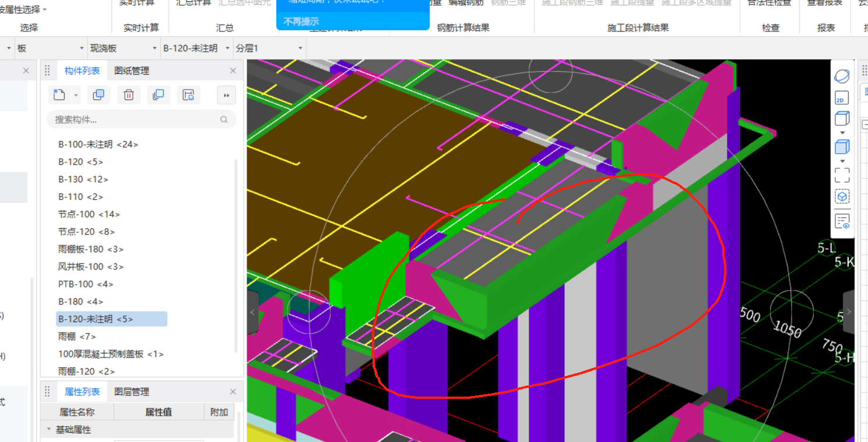The width and height of the screenshot is (868, 442).
Task: Click the 钢筋计算结果 ribbon group label
Action: [463, 27]
